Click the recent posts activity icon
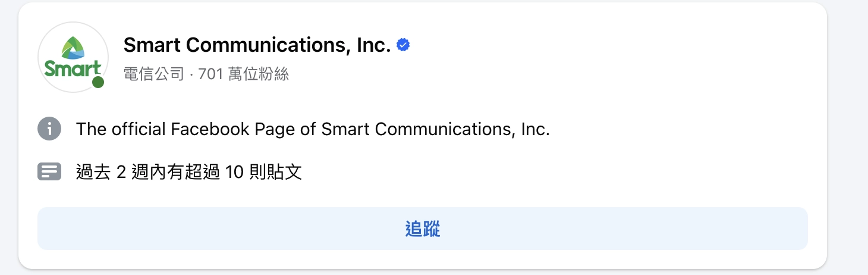Image resolution: width=868 pixels, height=275 pixels. tap(49, 172)
